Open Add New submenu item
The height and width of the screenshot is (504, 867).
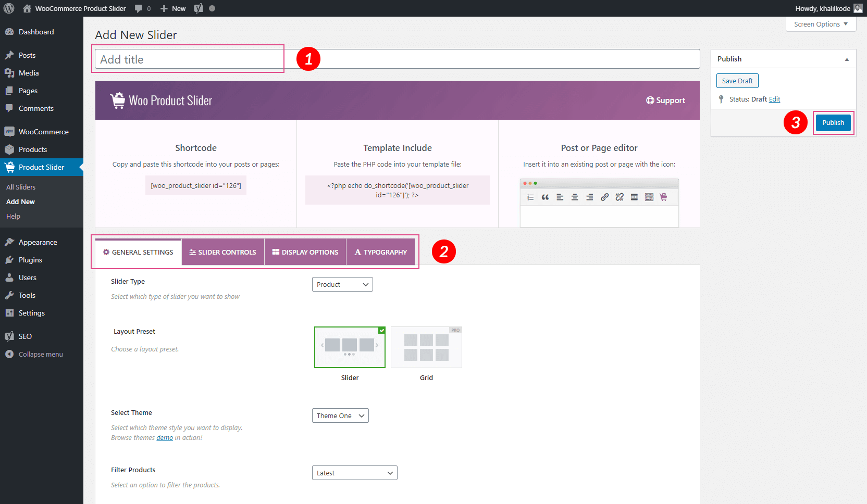pos(20,201)
